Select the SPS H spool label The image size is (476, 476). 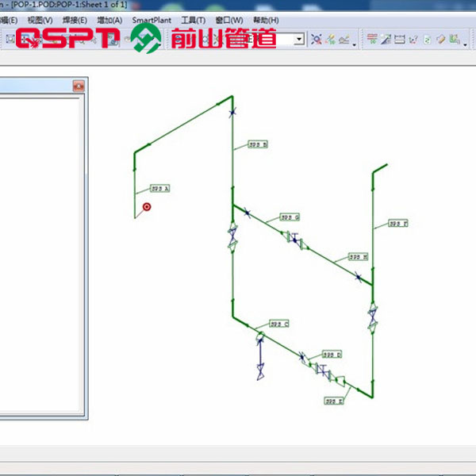tap(359, 257)
